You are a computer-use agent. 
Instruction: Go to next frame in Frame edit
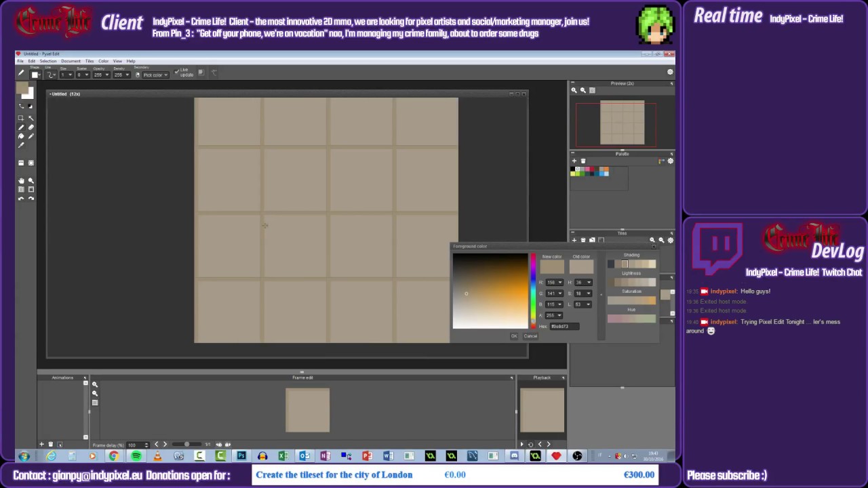click(165, 444)
